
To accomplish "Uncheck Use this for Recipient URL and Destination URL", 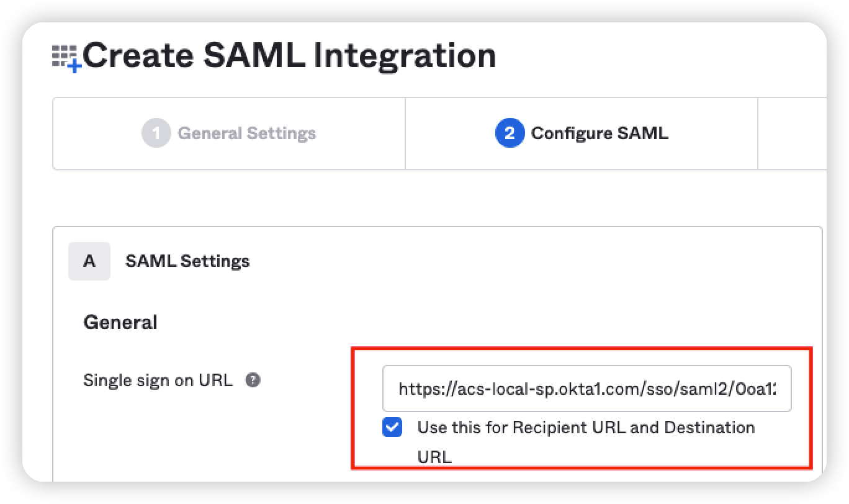I will (392, 428).
